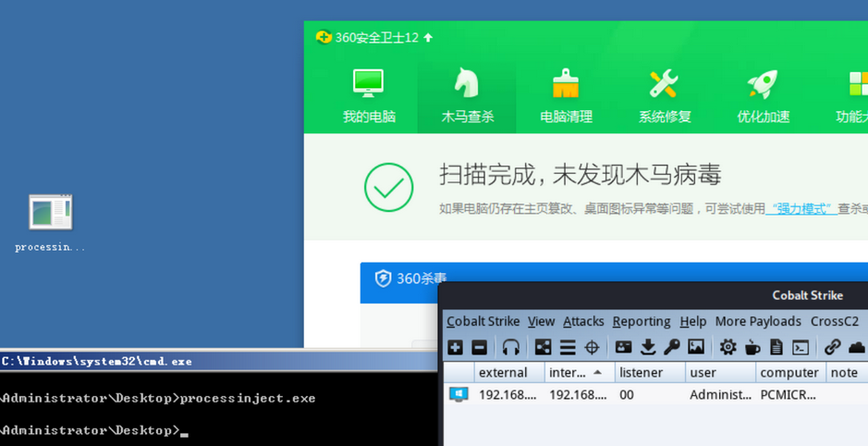Select the PCMICR... computer cell
The height and width of the screenshot is (446, 868).
[790, 394]
